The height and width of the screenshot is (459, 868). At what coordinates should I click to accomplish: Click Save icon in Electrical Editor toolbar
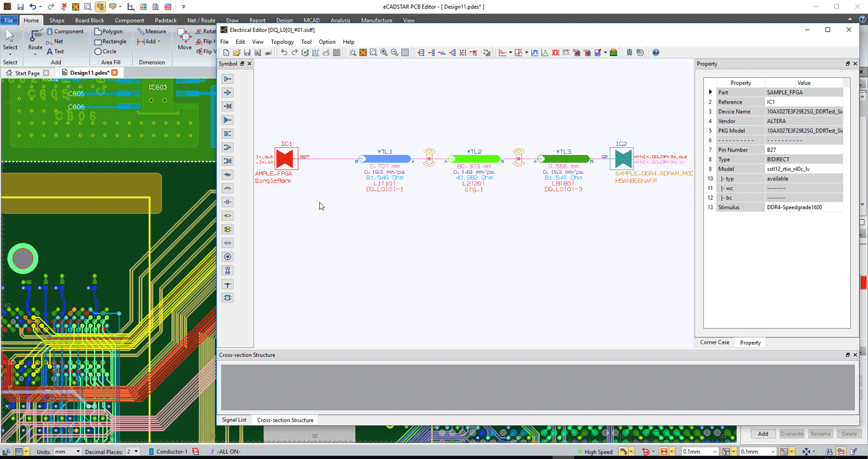(x=247, y=53)
